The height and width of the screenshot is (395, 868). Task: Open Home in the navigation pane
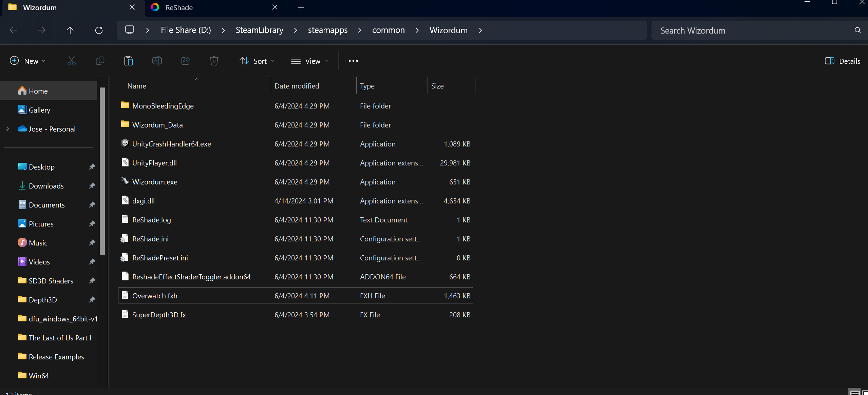[x=49, y=91]
